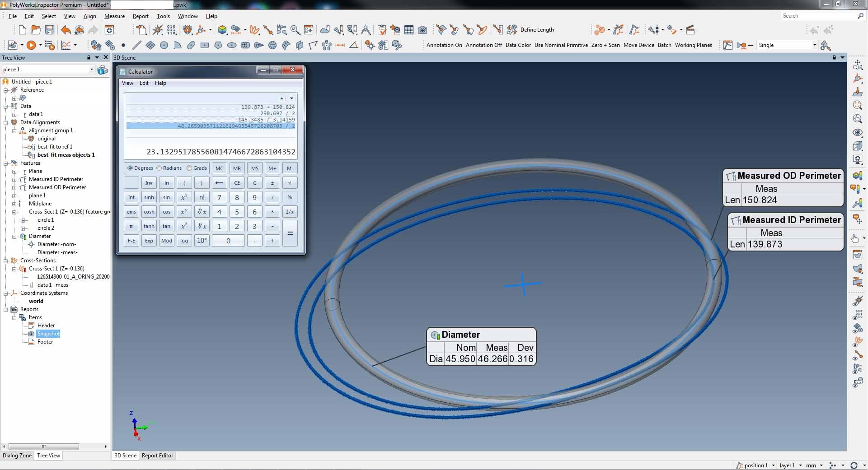Collapse the Data Alignments node
The height and width of the screenshot is (470, 868).
click(x=6, y=122)
